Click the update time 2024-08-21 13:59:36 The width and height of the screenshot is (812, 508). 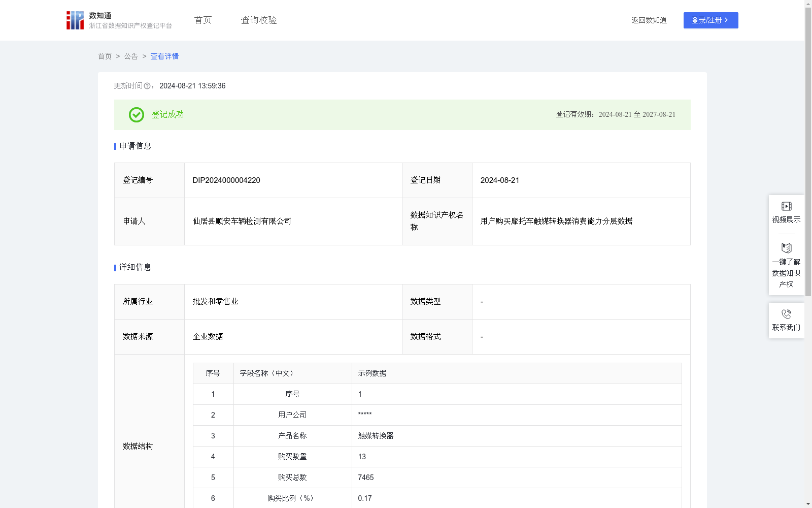192,86
